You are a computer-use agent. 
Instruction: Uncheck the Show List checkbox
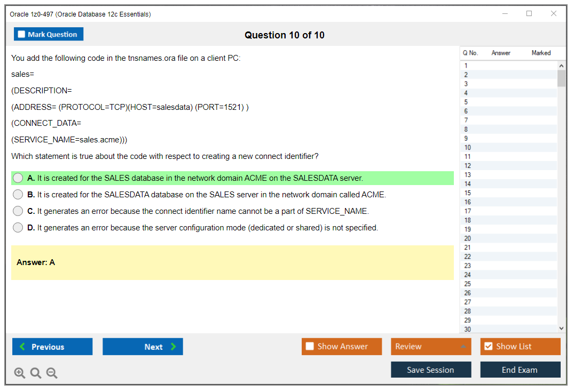pyautogui.click(x=488, y=347)
